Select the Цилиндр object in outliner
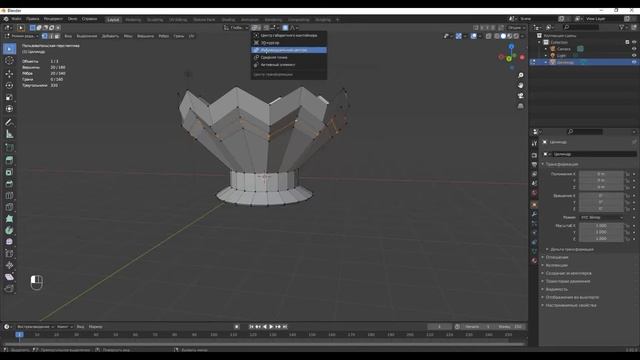This screenshot has height=360, width=640. (x=565, y=62)
